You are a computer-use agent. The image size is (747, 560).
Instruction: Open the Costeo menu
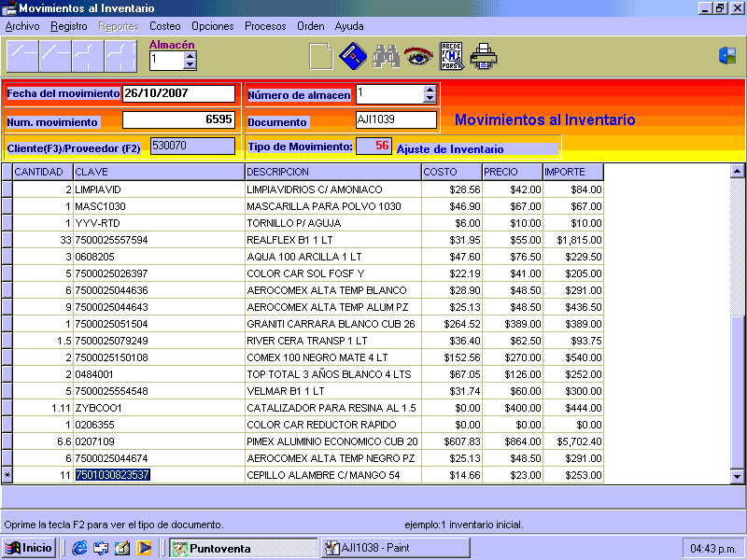pos(165,26)
